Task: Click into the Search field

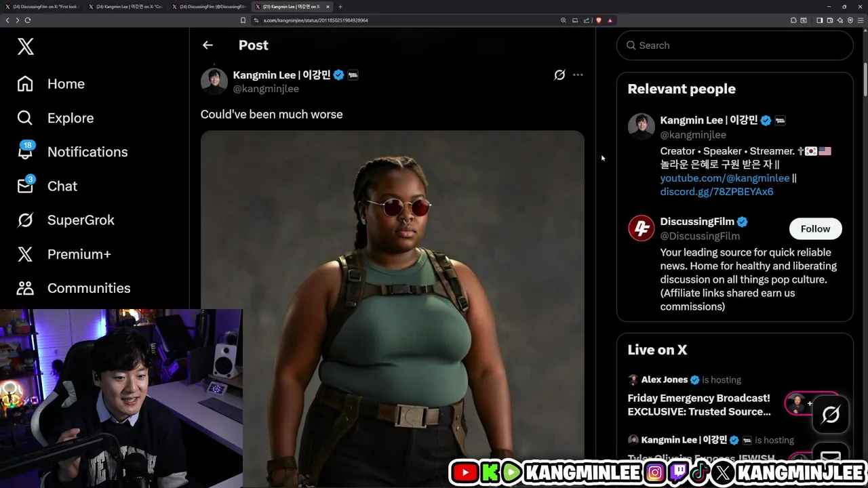Action: point(734,45)
